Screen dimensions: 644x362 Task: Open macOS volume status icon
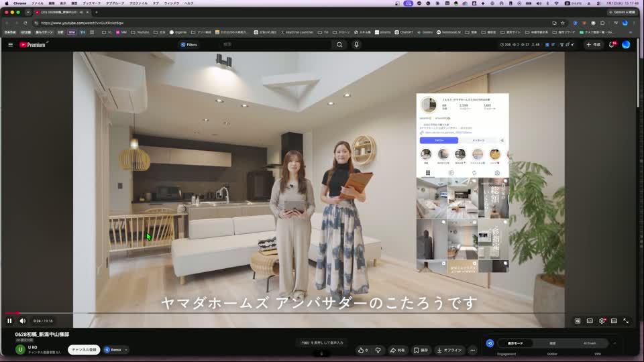539,3
